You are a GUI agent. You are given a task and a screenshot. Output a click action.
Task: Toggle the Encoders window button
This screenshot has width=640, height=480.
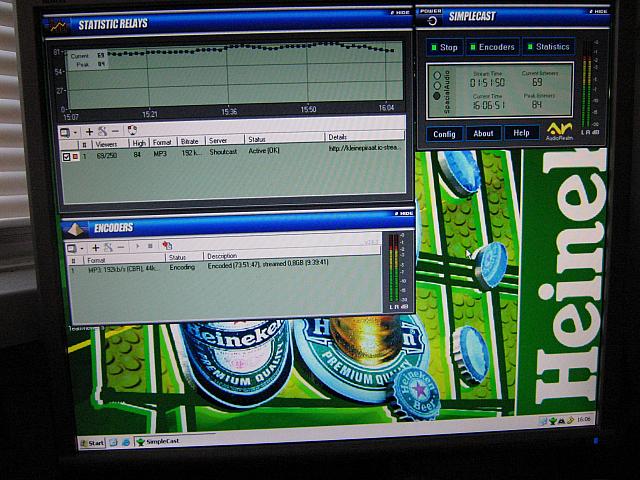point(493,47)
